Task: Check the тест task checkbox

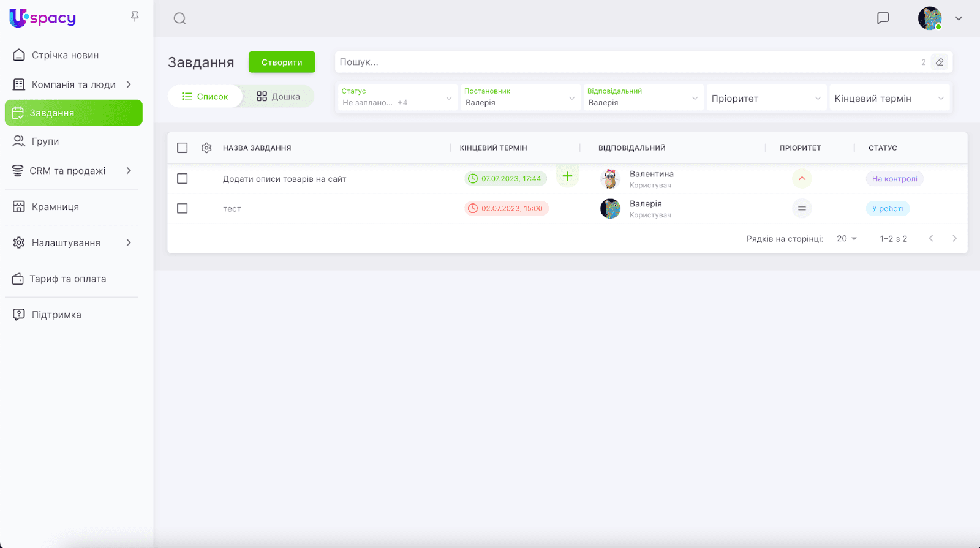Action: coord(182,208)
